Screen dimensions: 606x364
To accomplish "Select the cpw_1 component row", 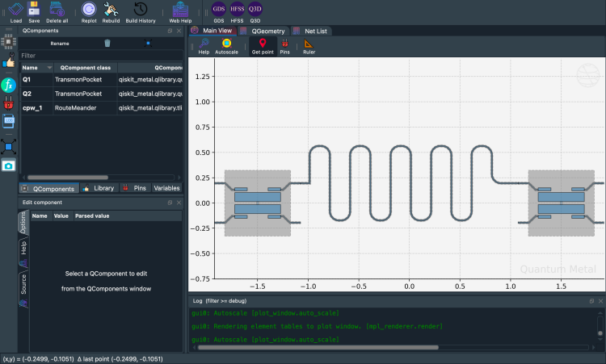I will pyautogui.click(x=101, y=108).
